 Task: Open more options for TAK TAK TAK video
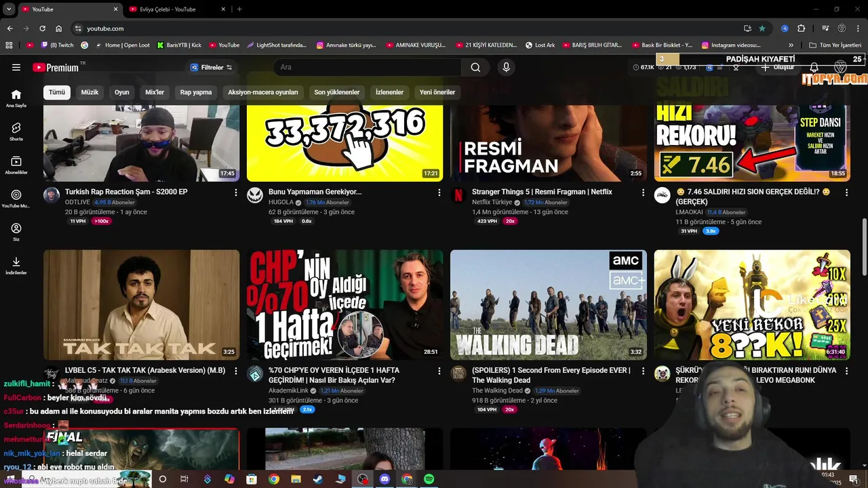click(x=235, y=371)
